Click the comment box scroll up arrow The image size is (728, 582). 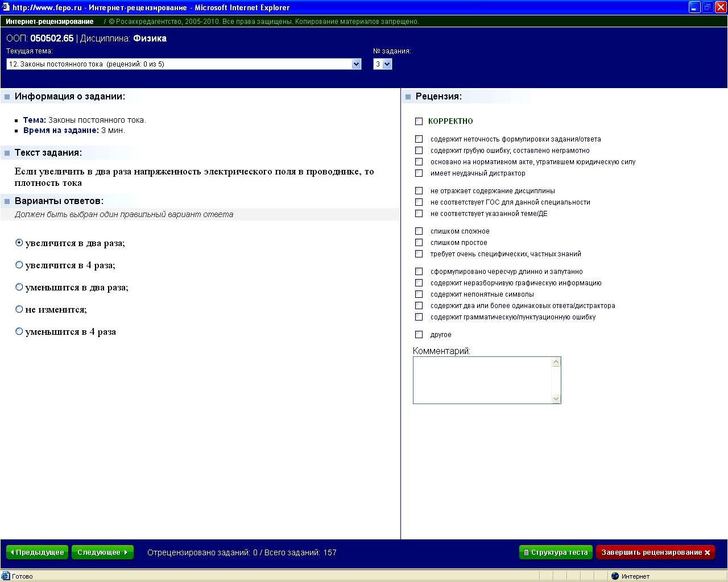point(556,362)
